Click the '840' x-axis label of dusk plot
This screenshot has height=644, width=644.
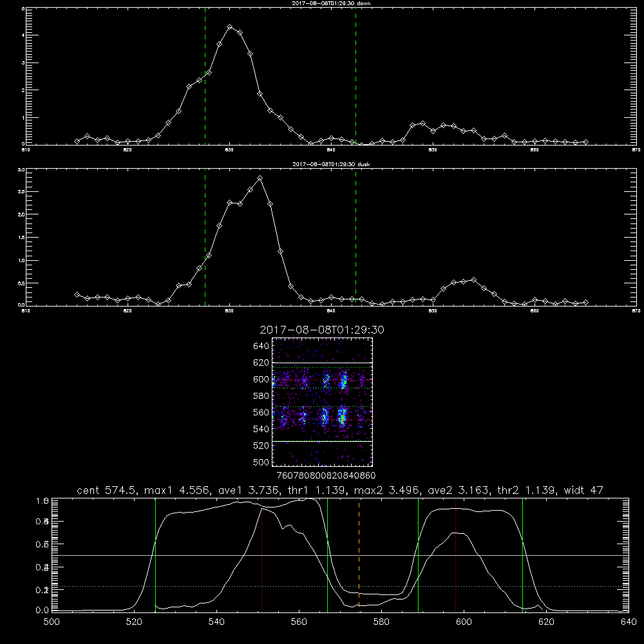(331, 311)
